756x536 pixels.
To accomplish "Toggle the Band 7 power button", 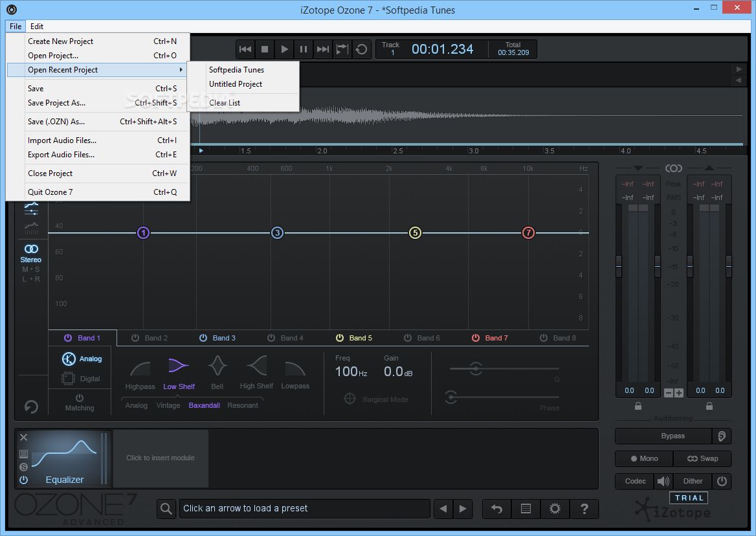I will (x=476, y=338).
